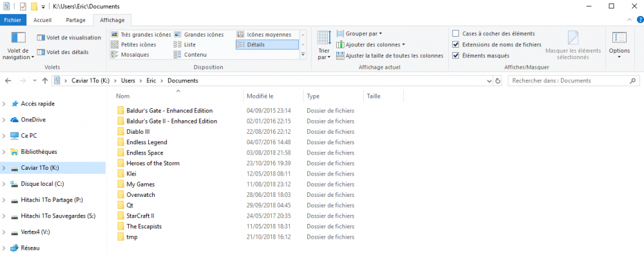The height and width of the screenshot is (258, 644).
Task: Enable Cases à cocher des éléments
Action: click(455, 33)
